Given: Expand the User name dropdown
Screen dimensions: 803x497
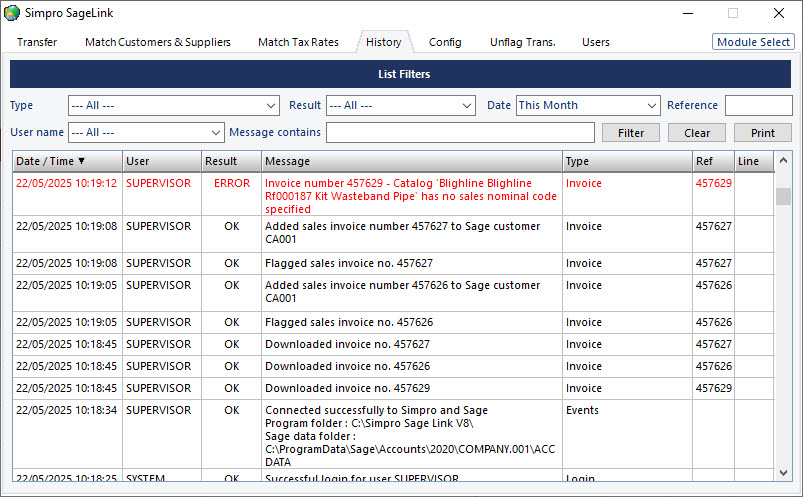Looking at the screenshot, I should pos(146,132).
